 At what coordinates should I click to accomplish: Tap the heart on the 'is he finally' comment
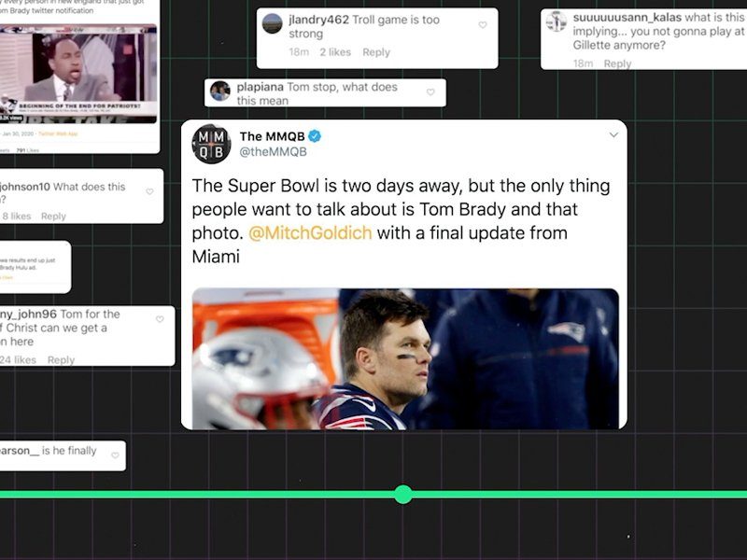coord(115,455)
